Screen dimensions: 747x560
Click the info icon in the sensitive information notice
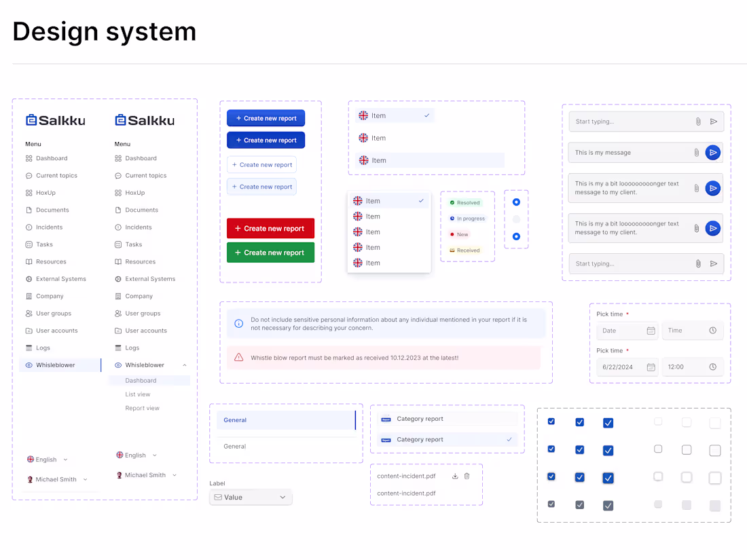coord(238,323)
